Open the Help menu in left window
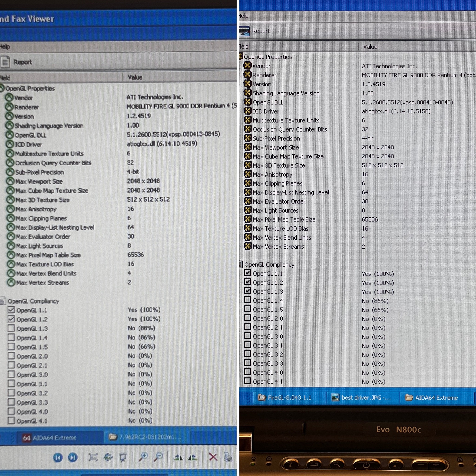Image resolution: width=476 pixels, height=476 pixels. tap(4, 46)
